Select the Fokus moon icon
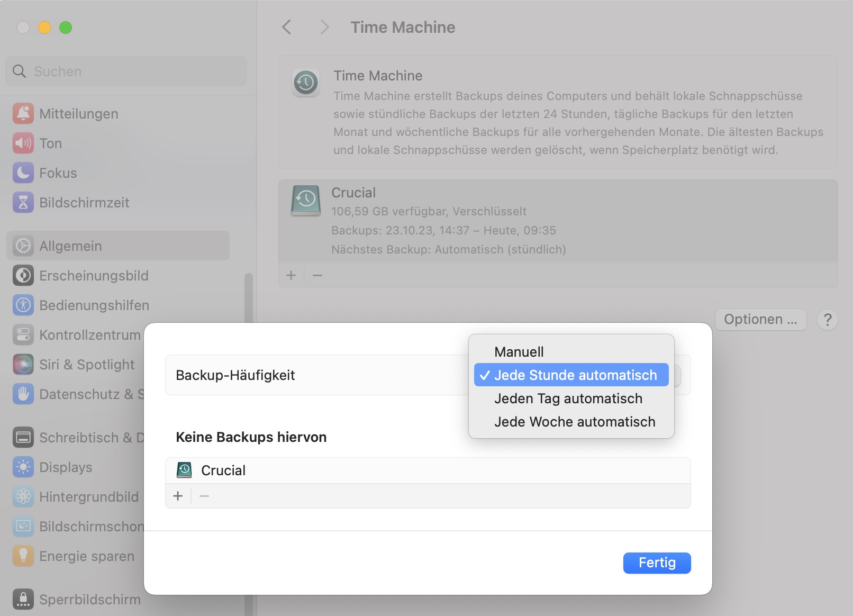 [x=23, y=173]
